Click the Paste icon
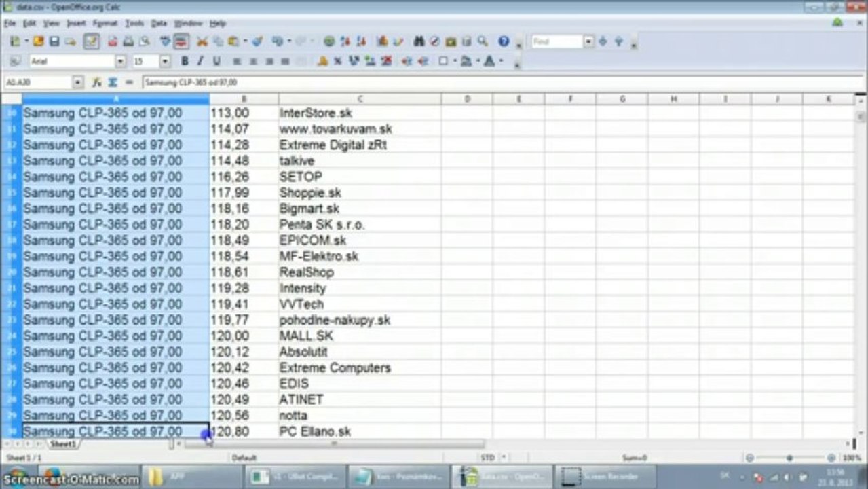Image resolution: width=868 pixels, height=489 pixels. point(233,41)
